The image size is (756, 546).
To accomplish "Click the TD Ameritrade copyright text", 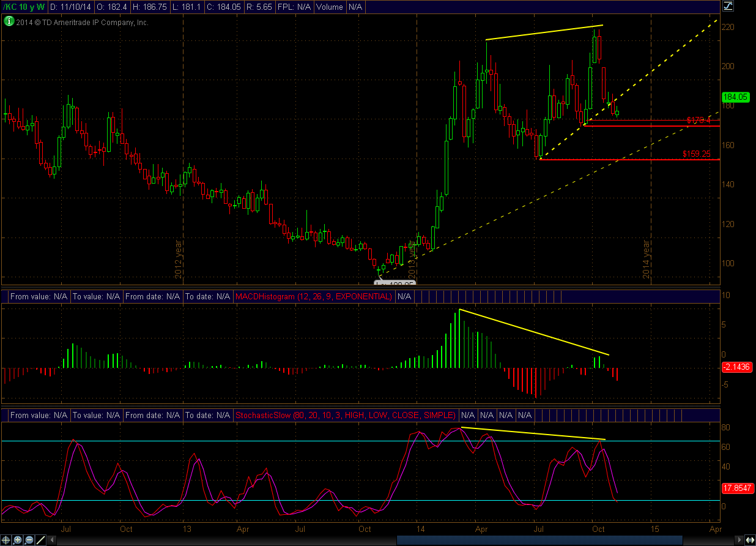I will pyautogui.click(x=83, y=22).
